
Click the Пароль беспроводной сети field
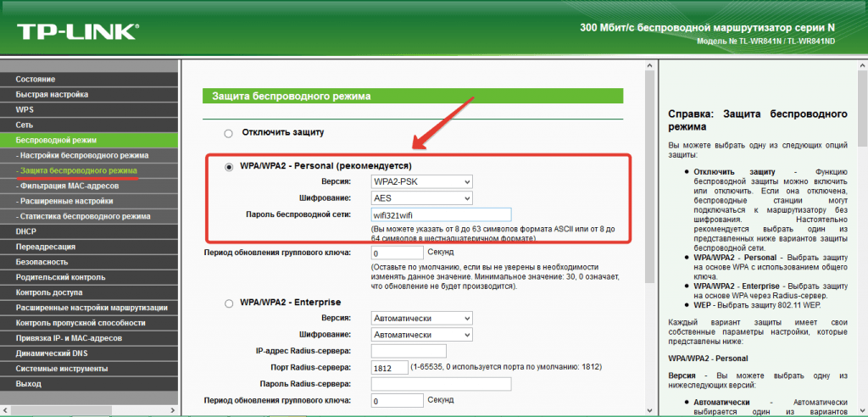pyautogui.click(x=441, y=215)
